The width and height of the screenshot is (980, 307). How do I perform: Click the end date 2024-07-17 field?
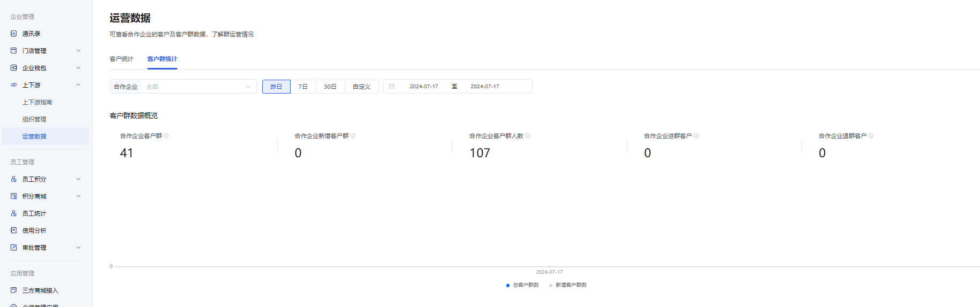[485, 87]
